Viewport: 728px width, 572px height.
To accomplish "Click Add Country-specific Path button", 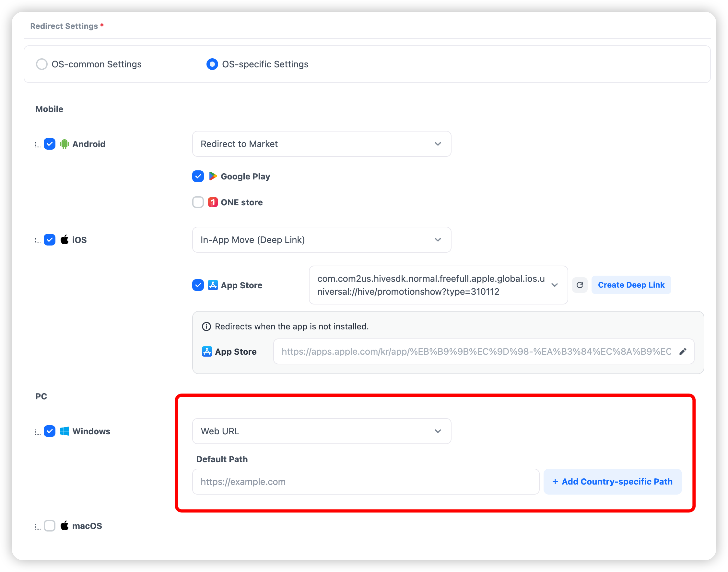I will coord(612,482).
